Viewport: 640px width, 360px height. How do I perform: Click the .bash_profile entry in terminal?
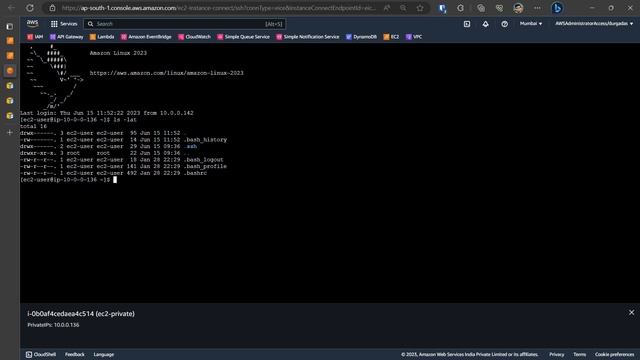(x=205, y=166)
